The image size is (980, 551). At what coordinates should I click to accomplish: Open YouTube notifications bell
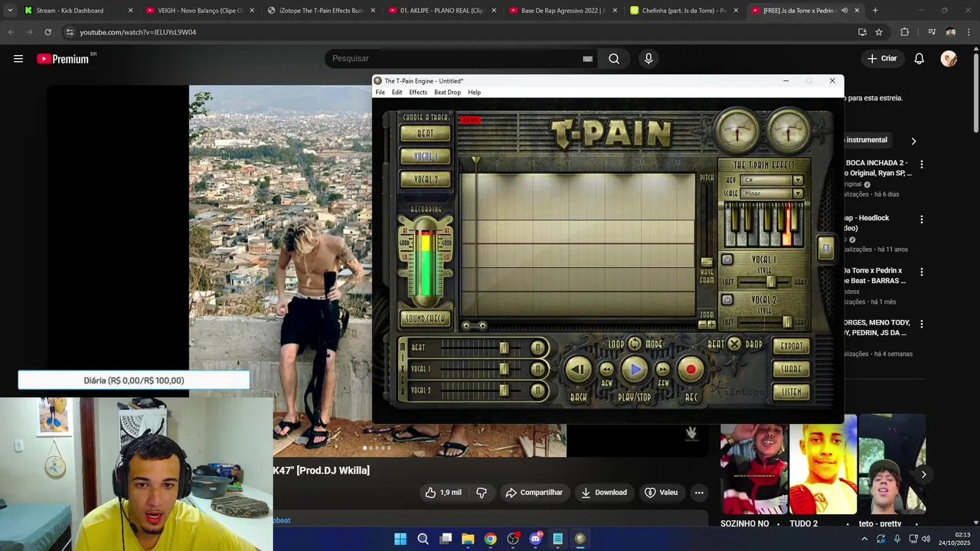(x=919, y=58)
